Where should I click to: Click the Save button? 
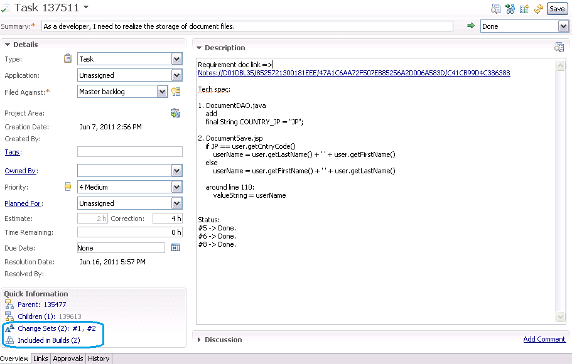point(557,9)
